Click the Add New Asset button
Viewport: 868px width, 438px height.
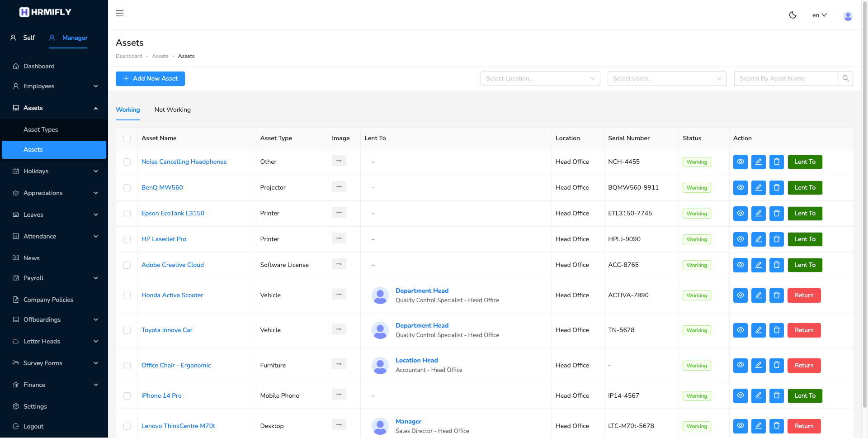coord(150,78)
